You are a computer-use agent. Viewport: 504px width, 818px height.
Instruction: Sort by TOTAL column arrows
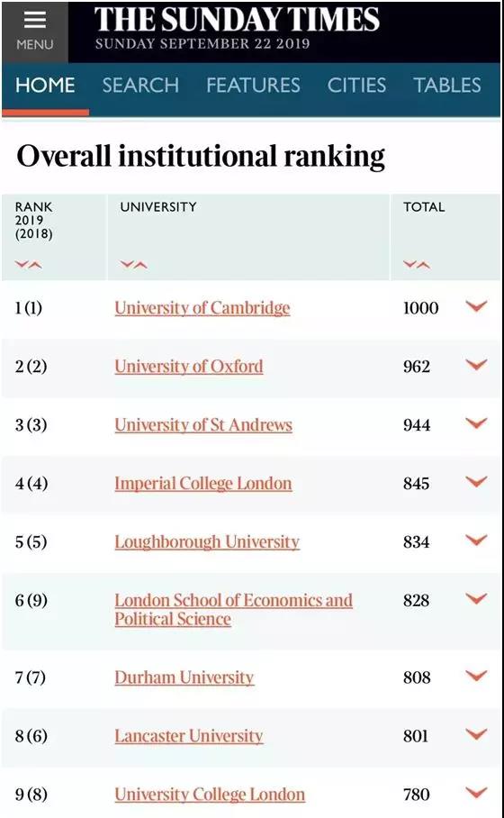[x=417, y=265]
